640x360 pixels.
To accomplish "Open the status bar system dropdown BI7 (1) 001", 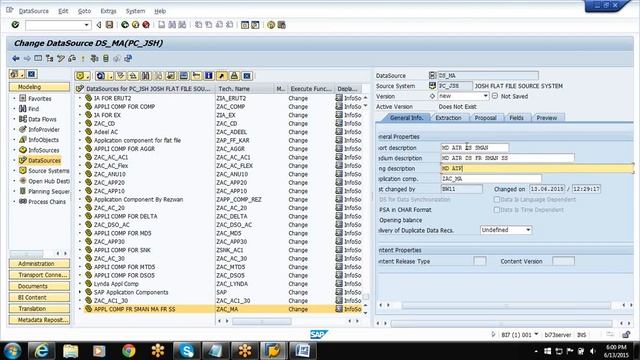I will tap(536, 334).
